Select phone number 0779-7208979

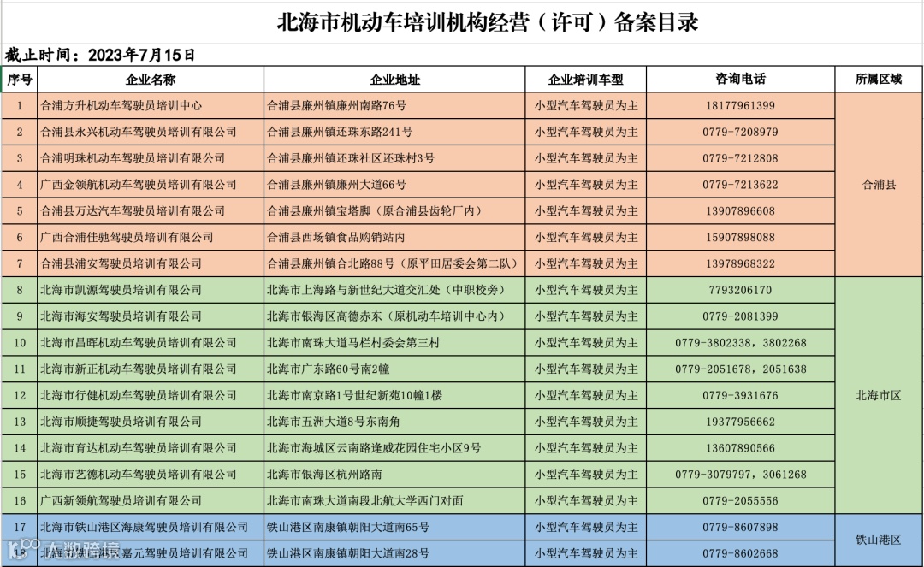tap(741, 133)
